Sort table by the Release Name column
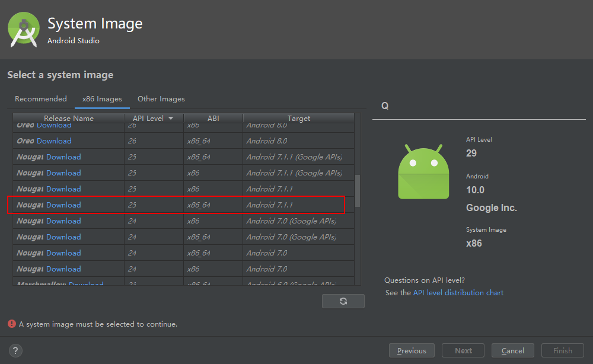 [69, 118]
